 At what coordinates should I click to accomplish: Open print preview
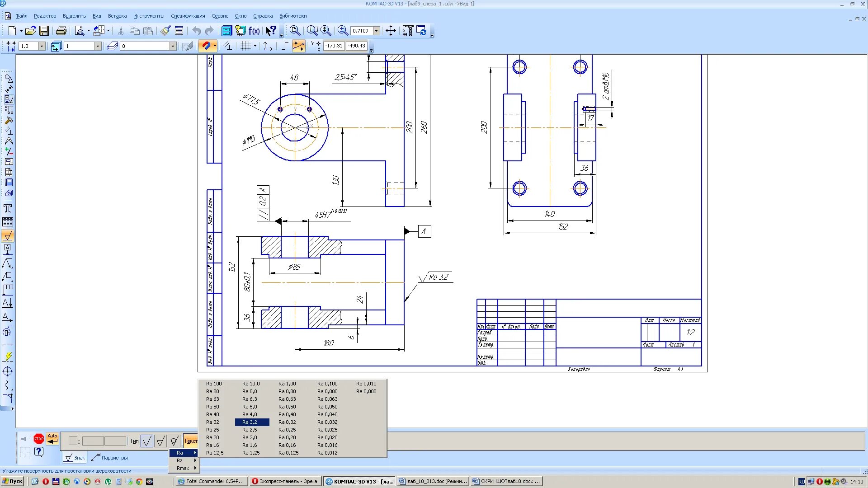(80, 31)
